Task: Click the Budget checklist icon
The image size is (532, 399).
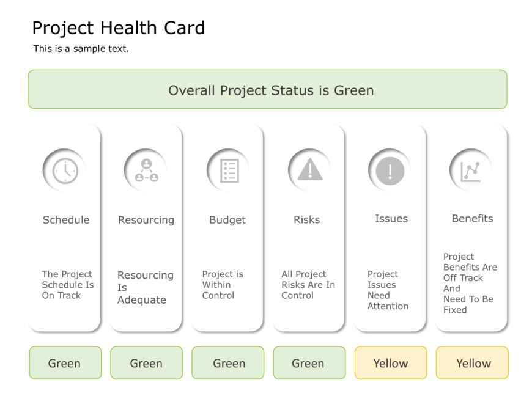Action: pyautogui.click(x=228, y=170)
